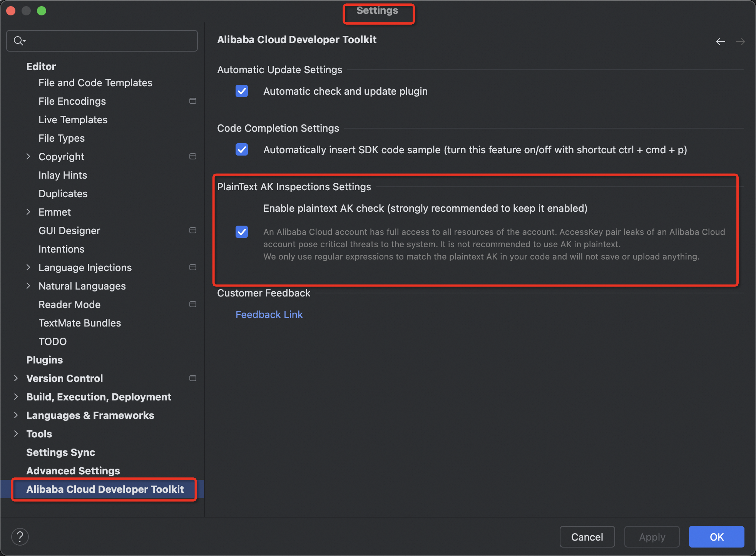This screenshot has height=556, width=756.
Task: Click project-level icon beside Copyright
Action: point(193,156)
